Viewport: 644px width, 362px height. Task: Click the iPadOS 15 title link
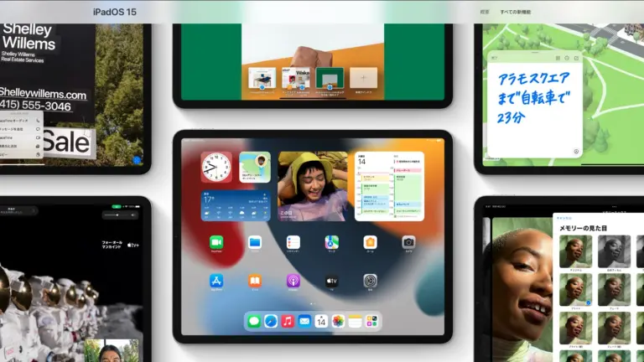[117, 12]
